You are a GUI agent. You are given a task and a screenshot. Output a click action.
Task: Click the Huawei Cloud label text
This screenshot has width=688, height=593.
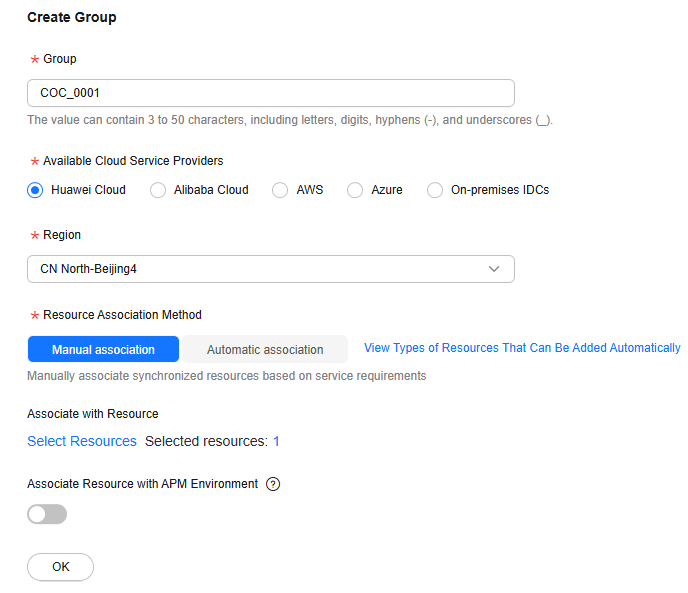[88, 190]
